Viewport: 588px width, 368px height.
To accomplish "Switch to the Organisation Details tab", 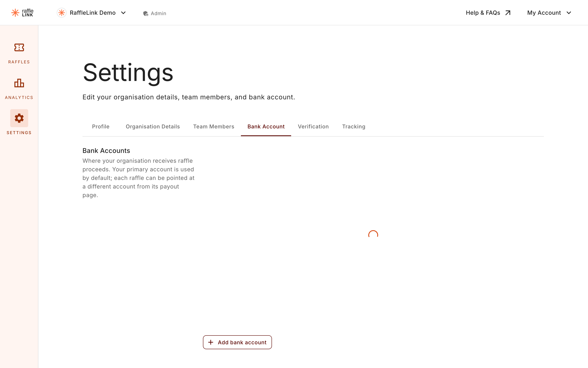I will [153, 127].
